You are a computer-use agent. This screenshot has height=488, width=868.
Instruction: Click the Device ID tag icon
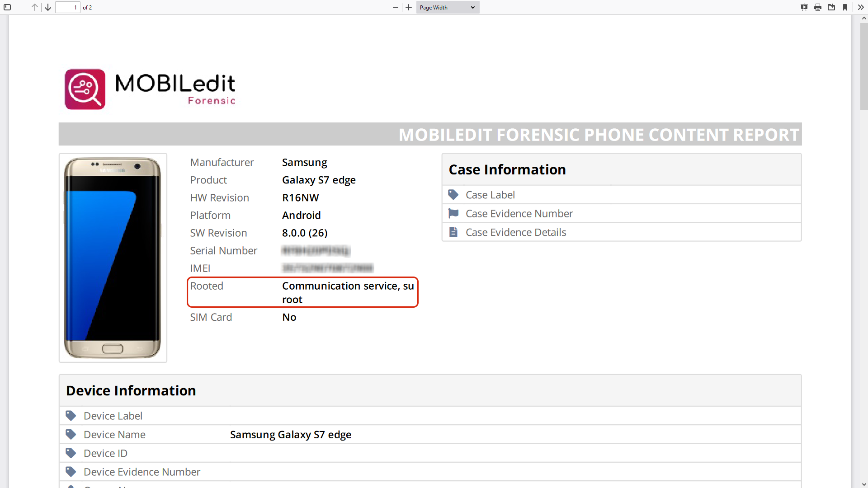tap(71, 453)
